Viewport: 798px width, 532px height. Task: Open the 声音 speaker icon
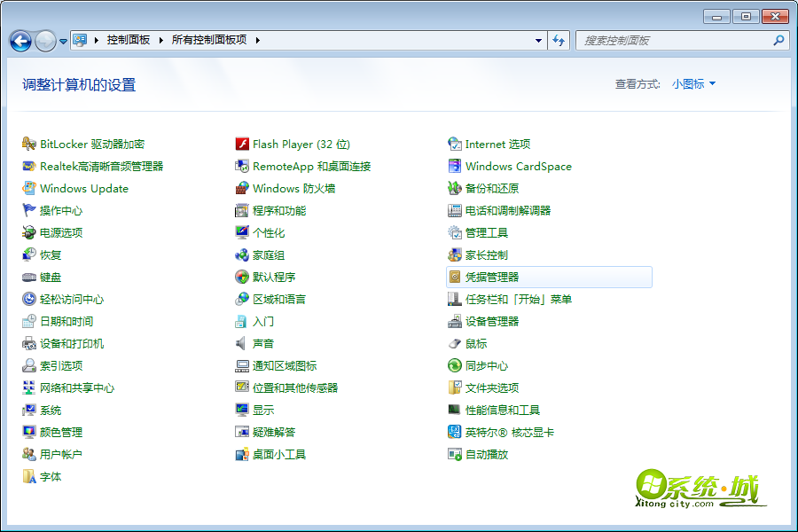[242, 343]
